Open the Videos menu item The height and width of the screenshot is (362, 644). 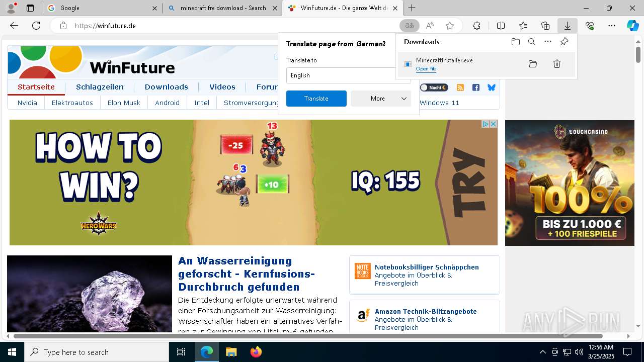tap(222, 87)
